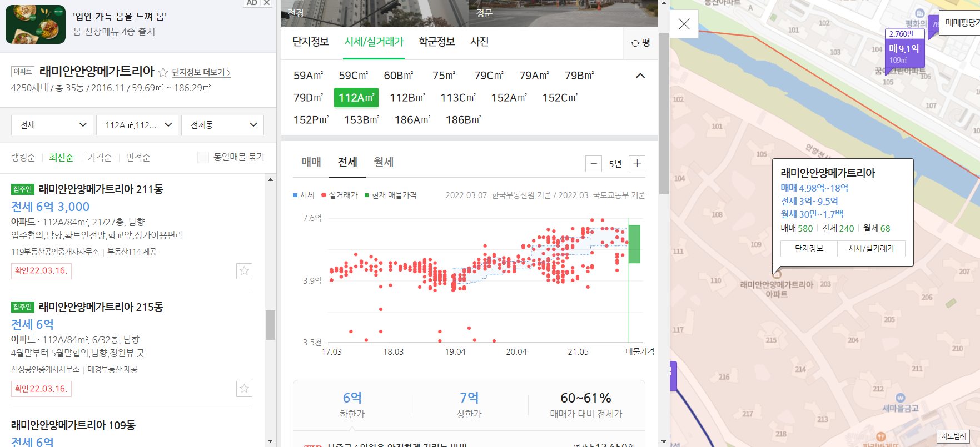Click the 매9.1억 map price marker
The height and width of the screenshot is (447, 980).
click(x=904, y=49)
